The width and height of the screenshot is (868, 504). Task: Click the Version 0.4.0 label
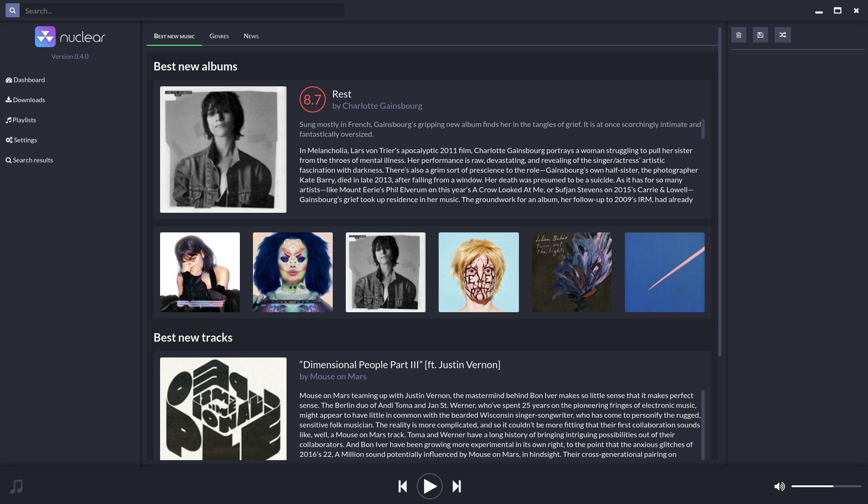point(70,56)
